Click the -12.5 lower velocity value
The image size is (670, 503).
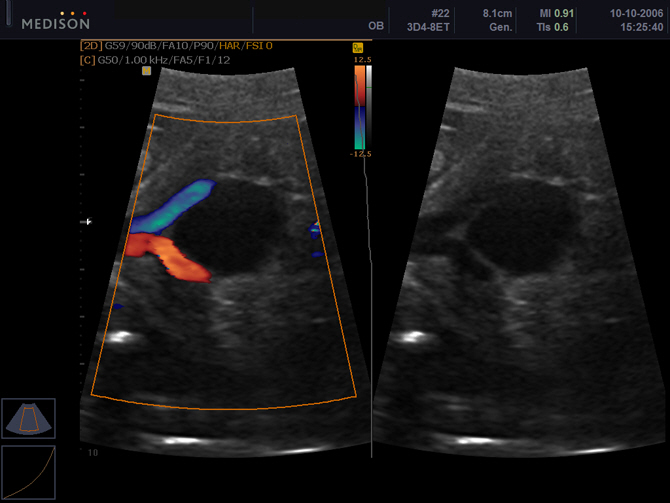361,154
